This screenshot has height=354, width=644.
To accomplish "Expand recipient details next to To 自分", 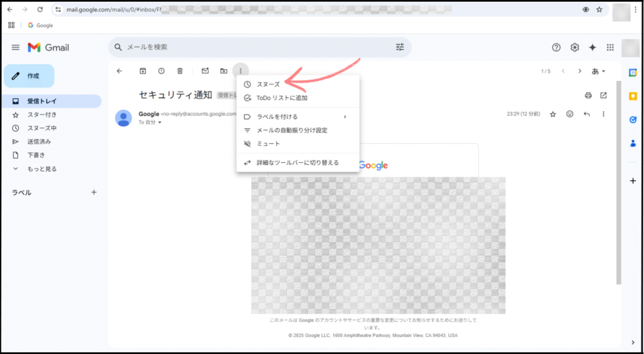I will pyautogui.click(x=160, y=123).
